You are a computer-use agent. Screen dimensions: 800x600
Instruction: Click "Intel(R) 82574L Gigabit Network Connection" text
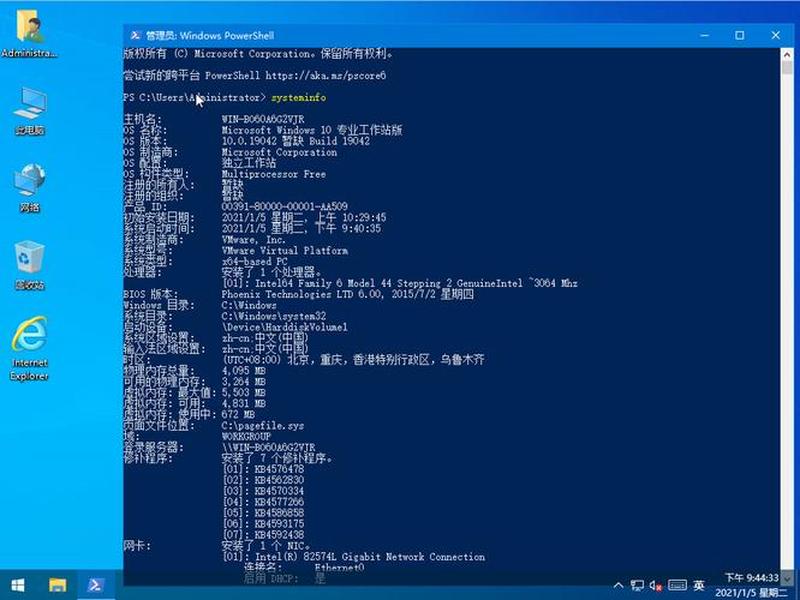pyautogui.click(x=370, y=557)
